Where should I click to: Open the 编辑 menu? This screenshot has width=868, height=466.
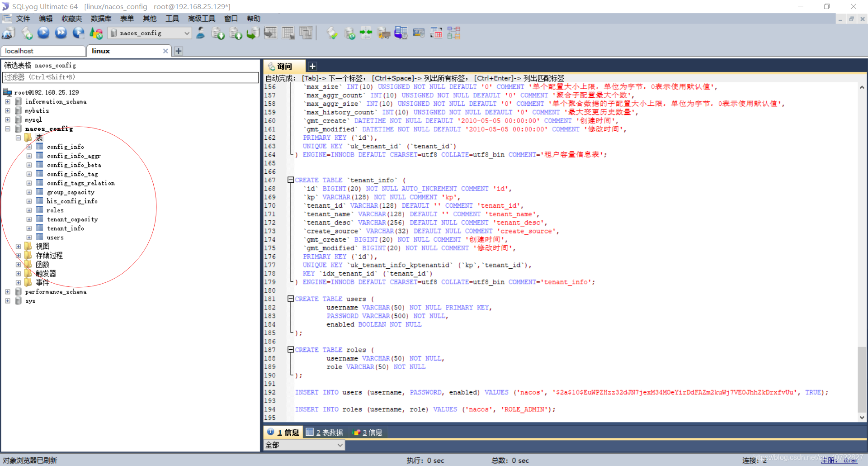(46, 19)
